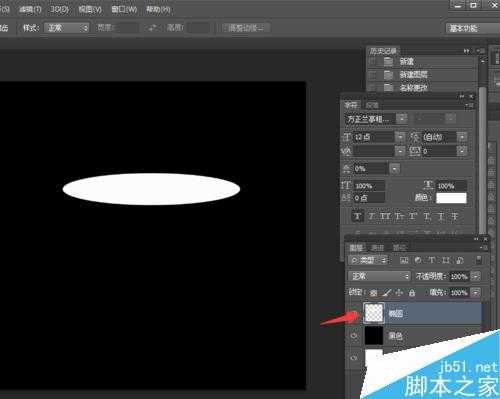Viewport: 500px width, 399px height.
Task: Collapse the history panel double-arrow icon
Action: (467, 51)
